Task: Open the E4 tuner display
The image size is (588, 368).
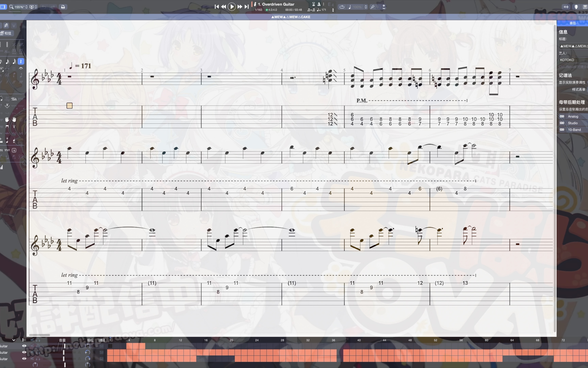Action: coord(331,4)
